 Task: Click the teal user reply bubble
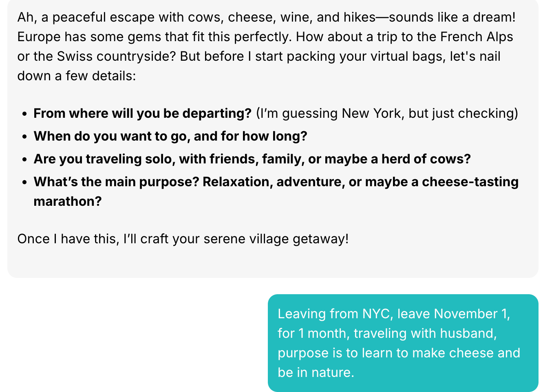pos(403,343)
